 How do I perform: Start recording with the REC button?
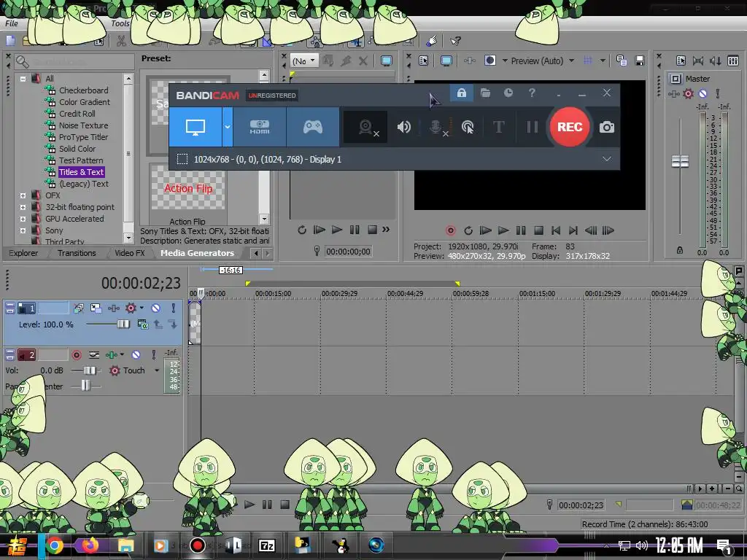coord(570,127)
